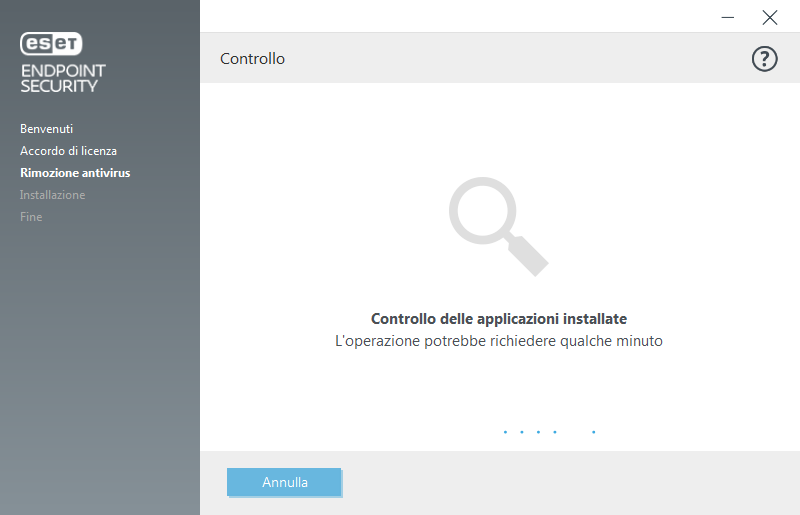The image size is (800, 515).
Task: Click 'L'operazione potrebbe richiedere qualche minuto' text
Action: pyautogui.click(x=498, y=341)
